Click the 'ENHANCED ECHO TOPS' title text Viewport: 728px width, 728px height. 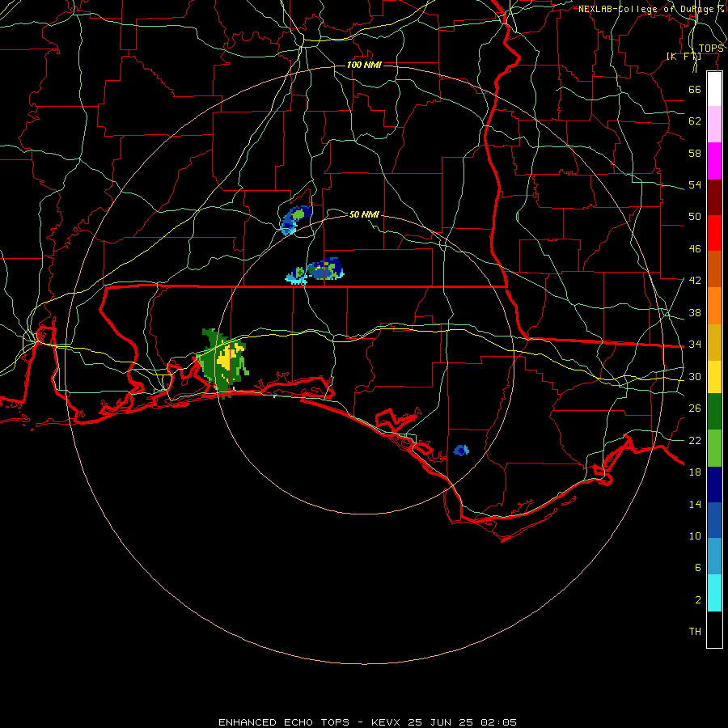(x=284, y=722)
